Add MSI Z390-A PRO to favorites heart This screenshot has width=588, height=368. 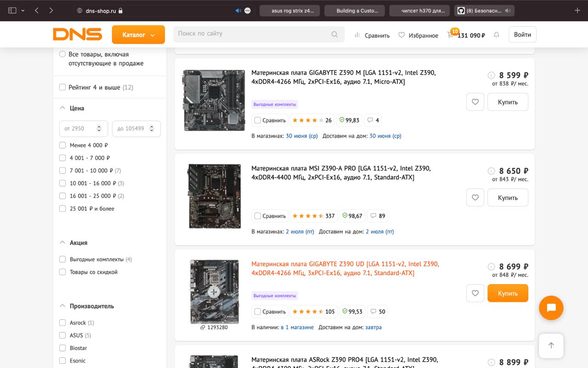click(x=475, y=197)
